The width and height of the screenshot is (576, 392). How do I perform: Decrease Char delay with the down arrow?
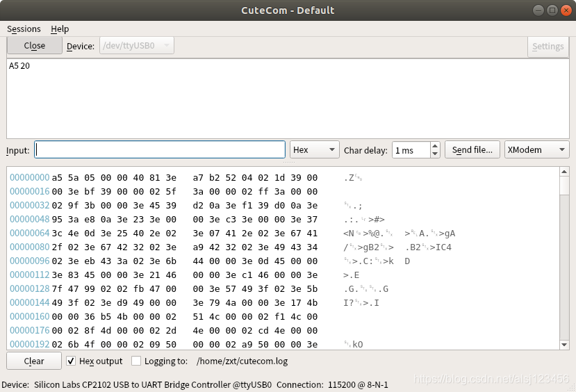point(435,154)
